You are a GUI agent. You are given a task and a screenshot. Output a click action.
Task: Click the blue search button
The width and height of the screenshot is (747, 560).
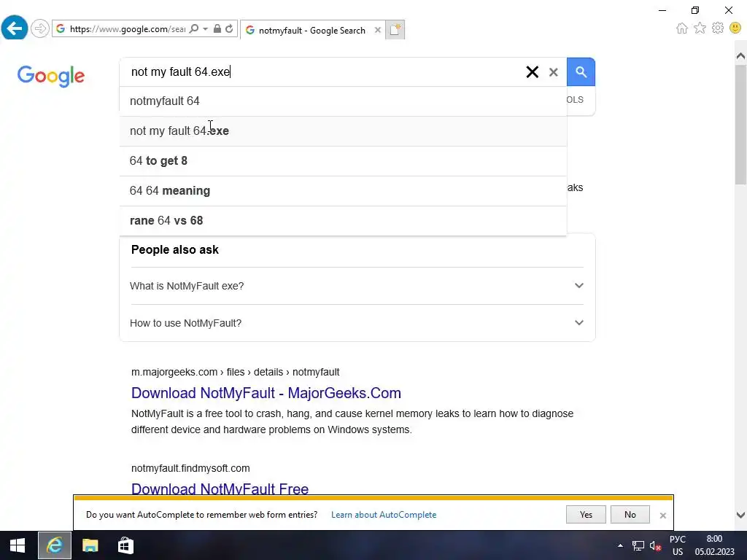[x=581, y=72]
